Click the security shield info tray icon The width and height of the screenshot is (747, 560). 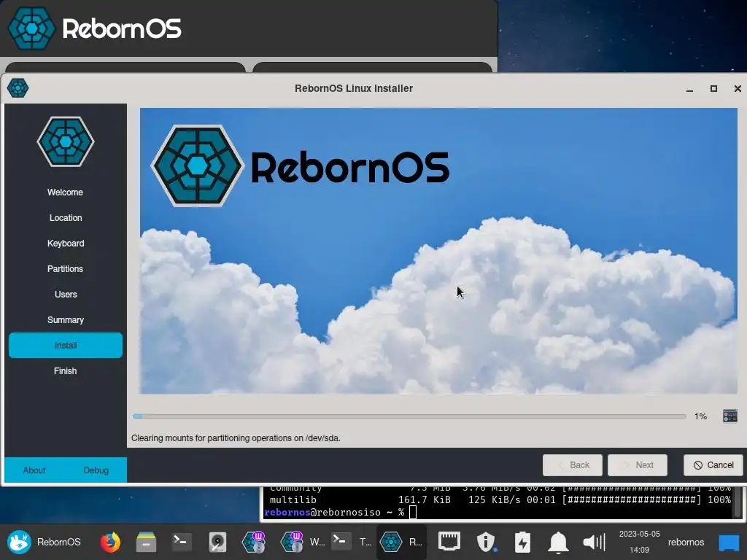click(486, 542)
